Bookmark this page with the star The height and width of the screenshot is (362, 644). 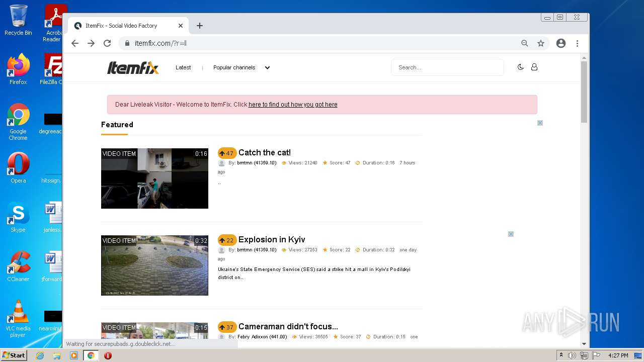pos(541,43)
